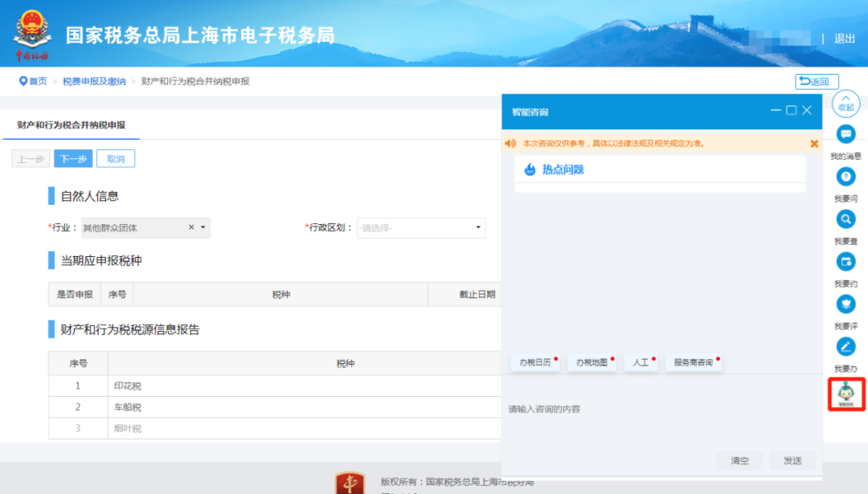868x494 pixels.
Task: Clear the 行业 selection with the x
Action: click(x=191, y=227)
